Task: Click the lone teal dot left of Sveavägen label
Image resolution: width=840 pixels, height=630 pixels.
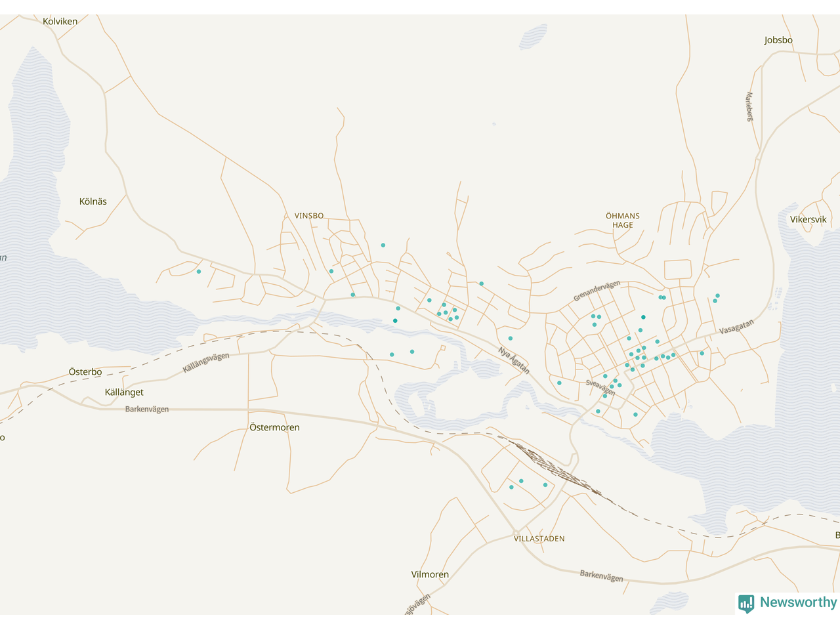Action: (559, 383)
